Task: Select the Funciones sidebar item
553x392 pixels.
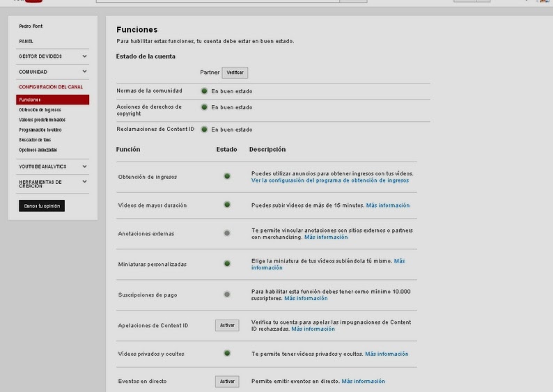Action: (52, 100)
